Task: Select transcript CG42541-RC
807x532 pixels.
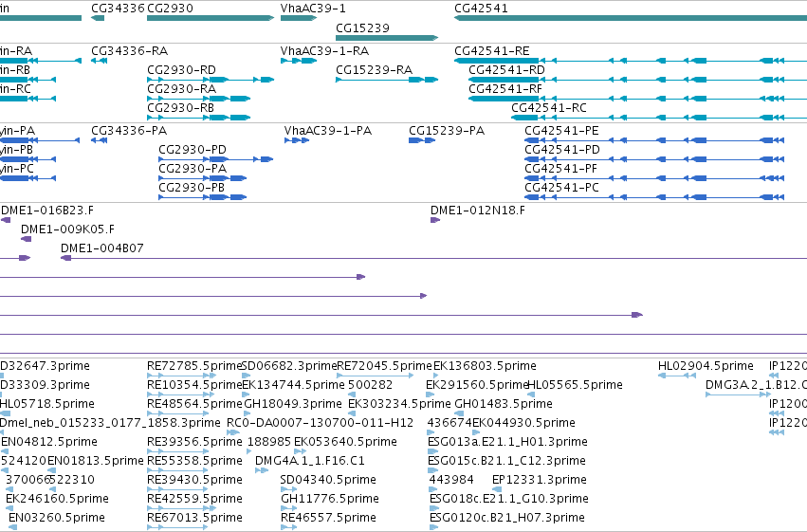Action: pos(549,108)
